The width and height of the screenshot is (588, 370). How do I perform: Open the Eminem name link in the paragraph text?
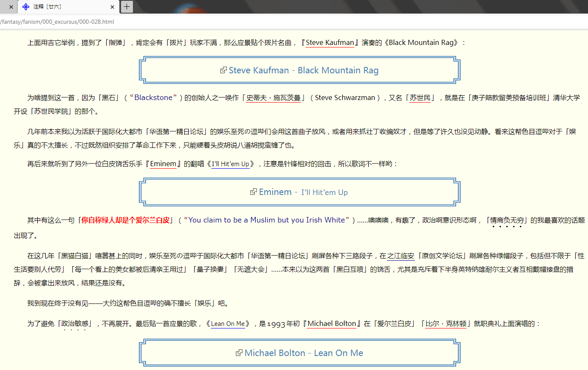[163, 164]
